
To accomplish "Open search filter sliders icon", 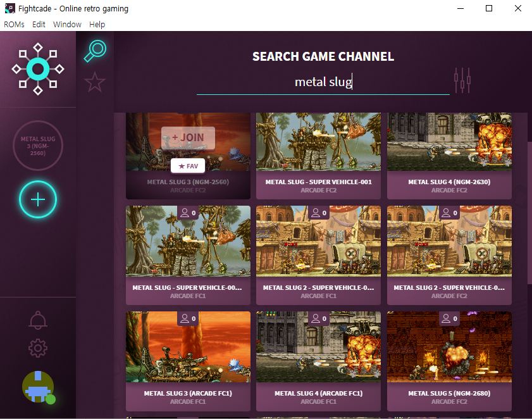I will tap(462, 80).
